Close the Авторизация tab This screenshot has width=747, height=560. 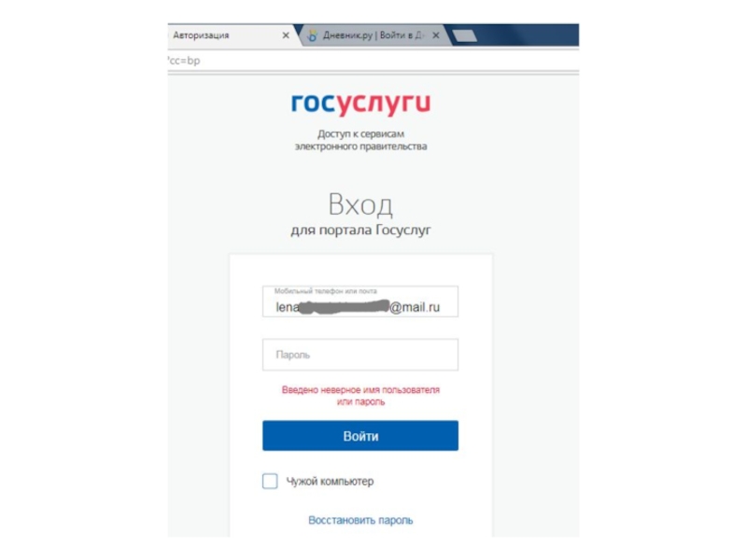(x=286, y=35)
